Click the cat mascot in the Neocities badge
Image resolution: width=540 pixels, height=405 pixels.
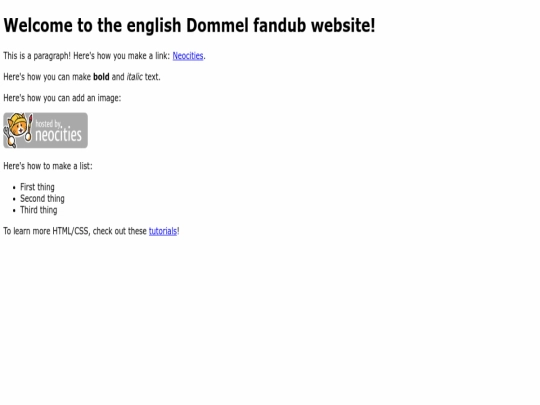(x=18, y=130)
